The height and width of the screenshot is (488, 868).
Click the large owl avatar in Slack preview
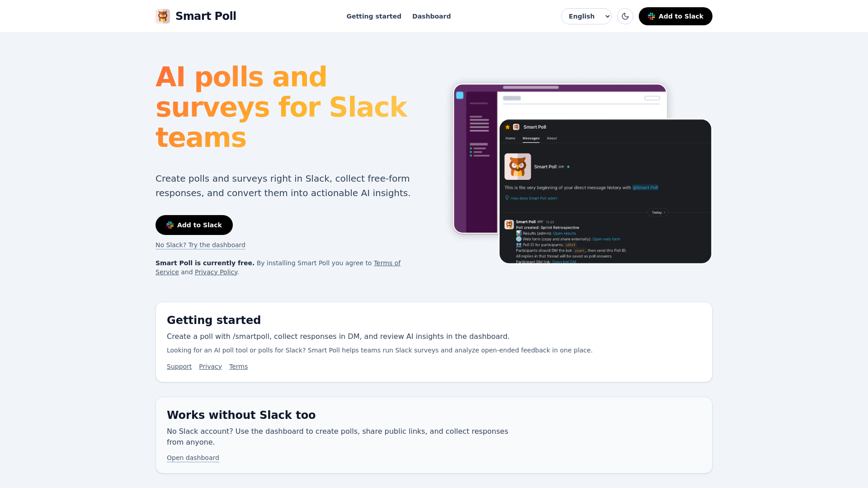[518, 166]
